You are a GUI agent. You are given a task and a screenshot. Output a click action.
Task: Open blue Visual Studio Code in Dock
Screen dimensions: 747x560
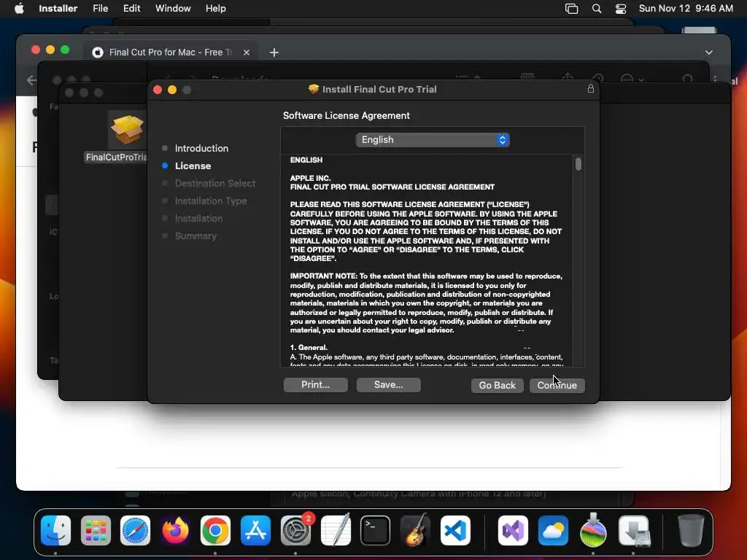(455, 530)
